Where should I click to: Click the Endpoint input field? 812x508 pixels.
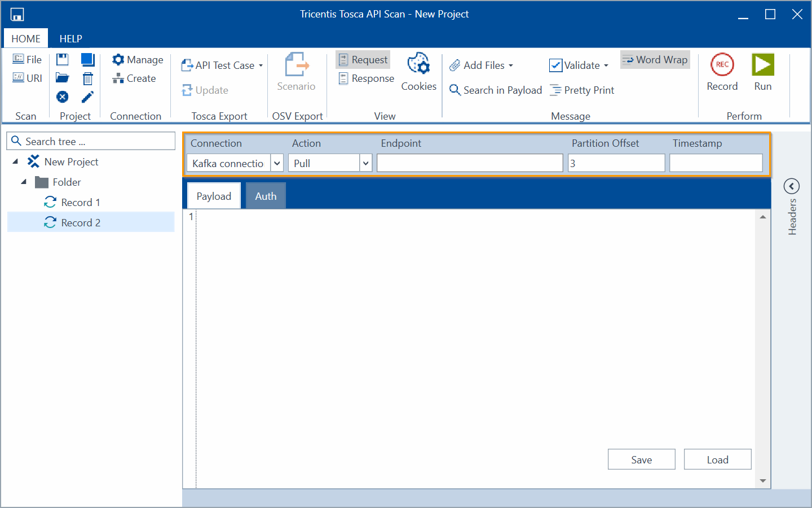coord(469,163)
